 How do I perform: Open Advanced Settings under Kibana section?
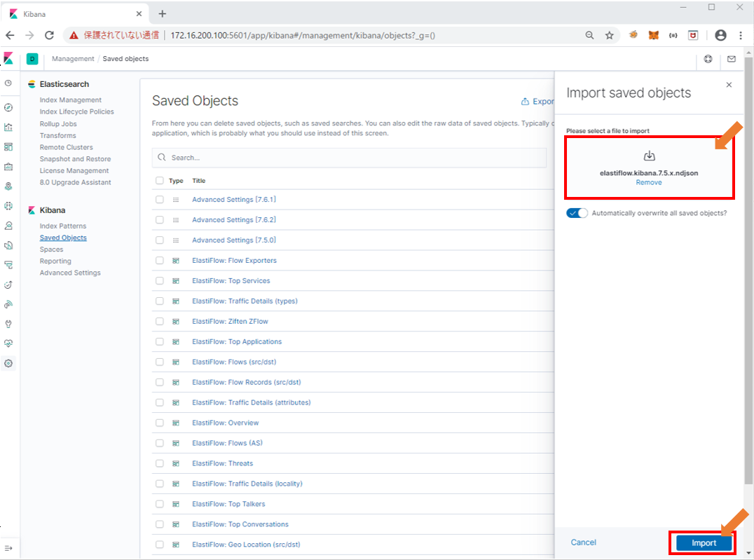click(70, 273)
